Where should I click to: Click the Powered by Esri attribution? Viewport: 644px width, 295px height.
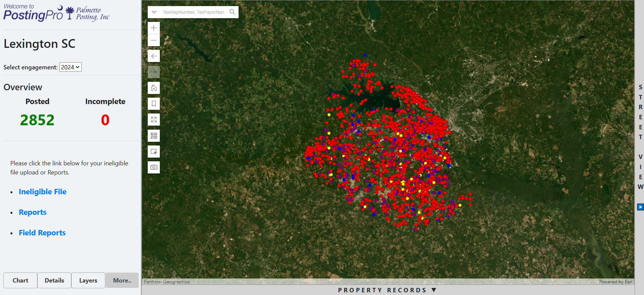click(x=615, y=282)
